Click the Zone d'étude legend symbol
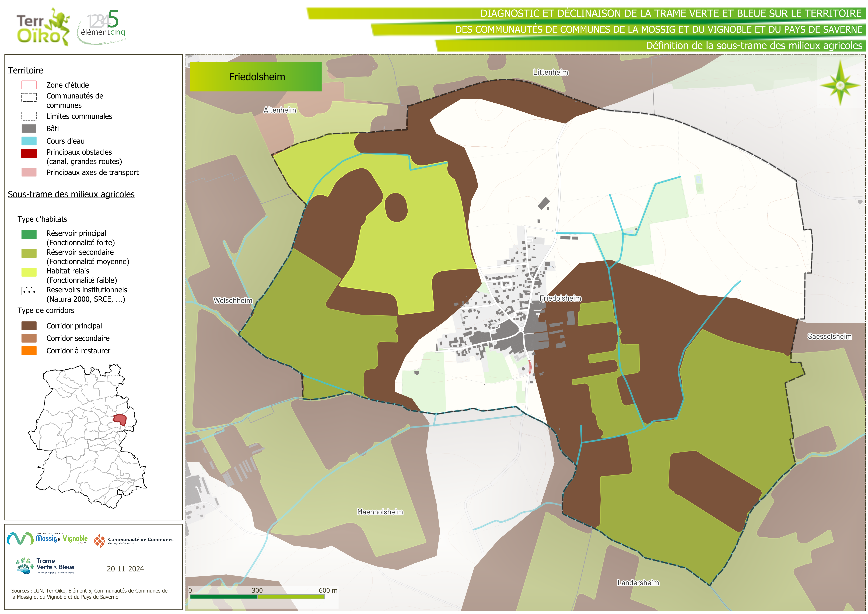868x614 pixels. pyautogui.click(x=29, y=85)
